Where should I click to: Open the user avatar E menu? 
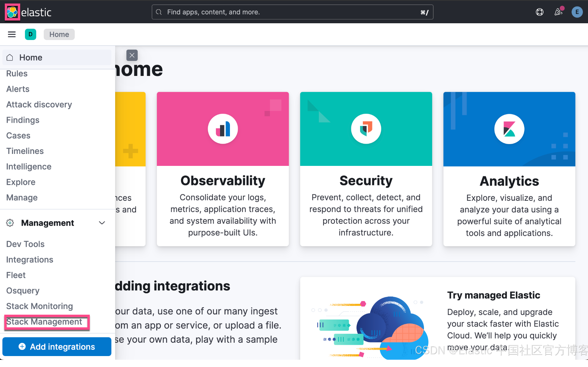point(577,12)
